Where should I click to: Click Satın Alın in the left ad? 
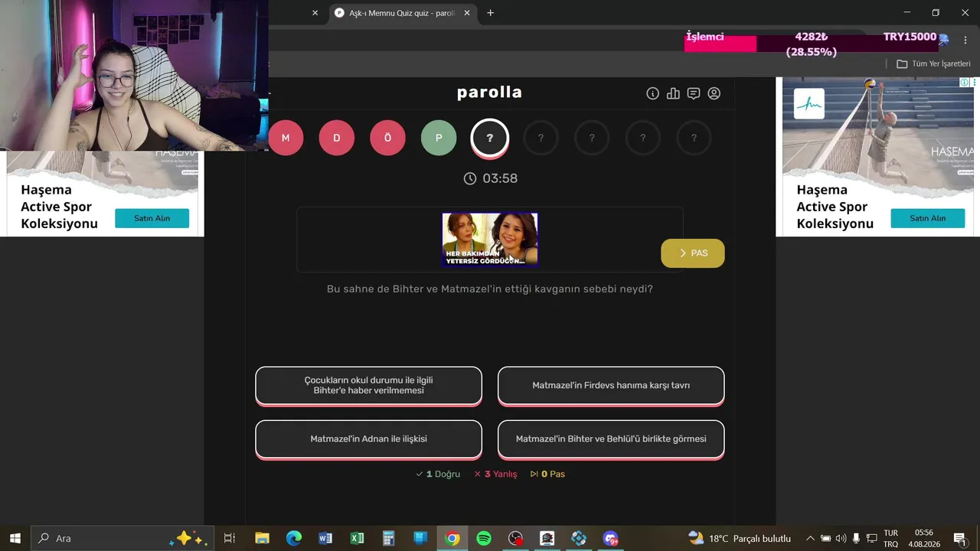152,218
